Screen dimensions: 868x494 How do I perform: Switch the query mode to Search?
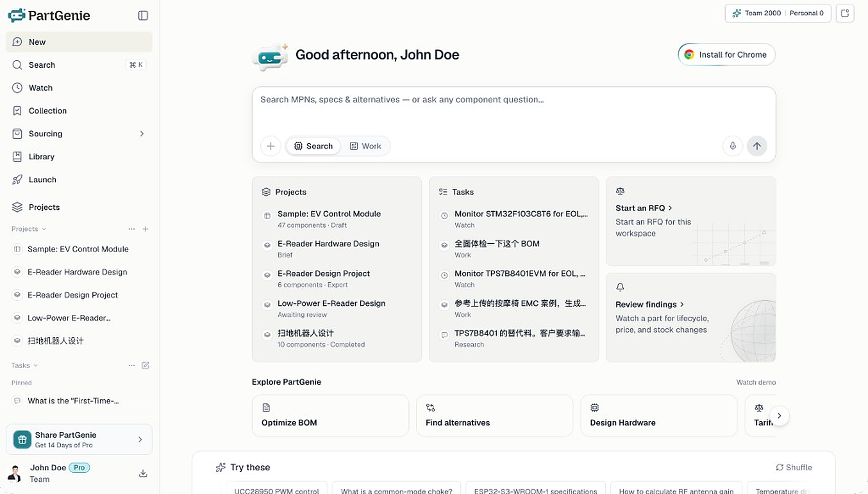coord(313,146)
